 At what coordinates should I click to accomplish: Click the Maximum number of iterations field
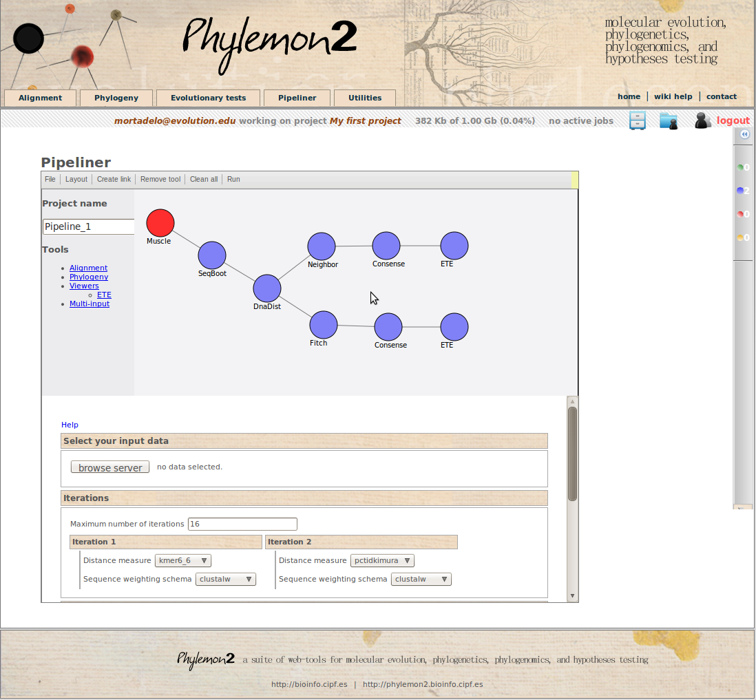click(x=242, y=524)
